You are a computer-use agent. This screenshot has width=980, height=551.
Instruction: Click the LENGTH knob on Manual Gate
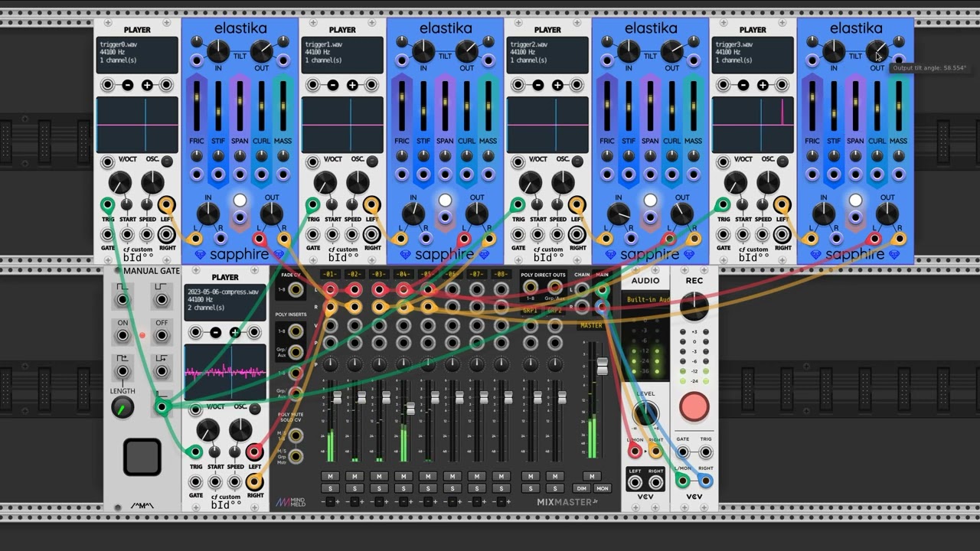122,409
